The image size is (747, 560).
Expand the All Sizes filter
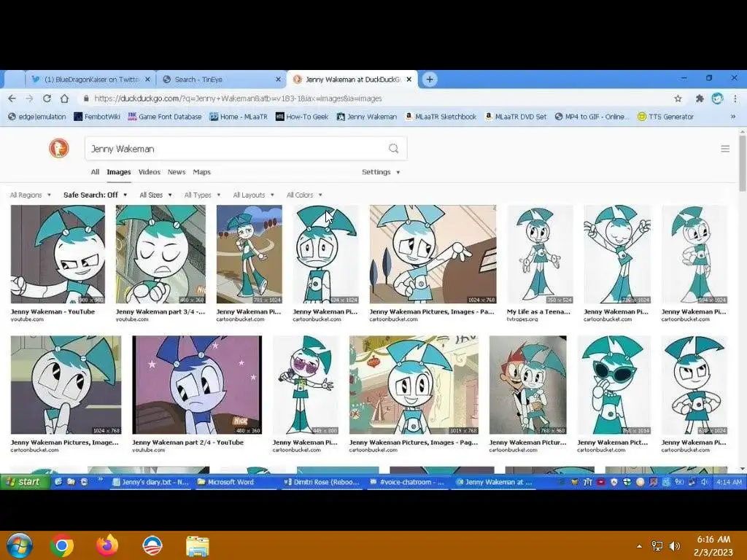point(156,195)
